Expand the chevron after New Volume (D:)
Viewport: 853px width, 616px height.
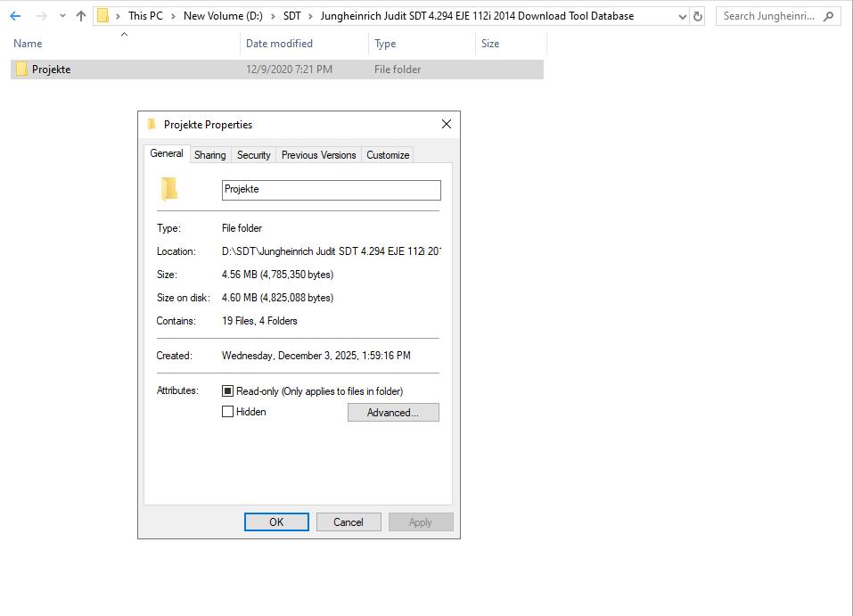pyautogui.click(x=273, y=16)
